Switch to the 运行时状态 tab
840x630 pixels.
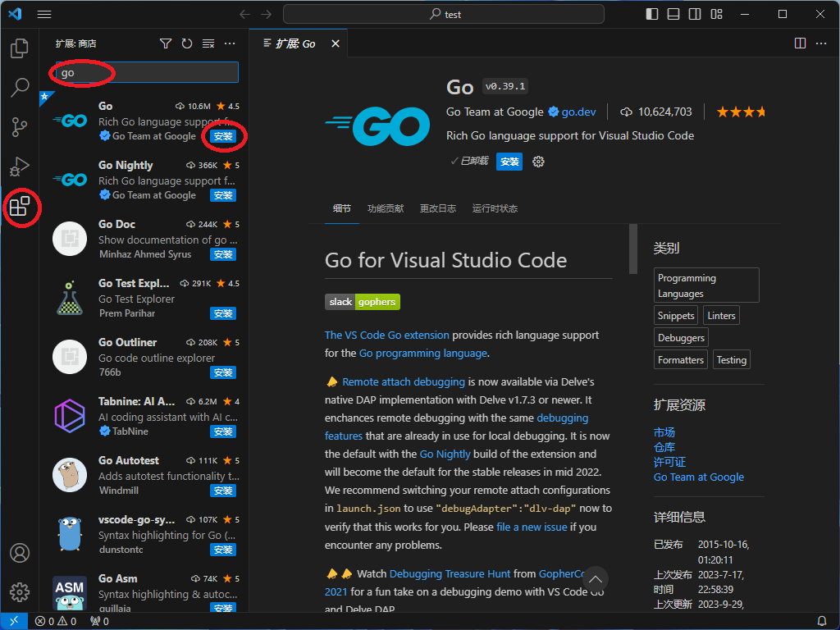495,208
